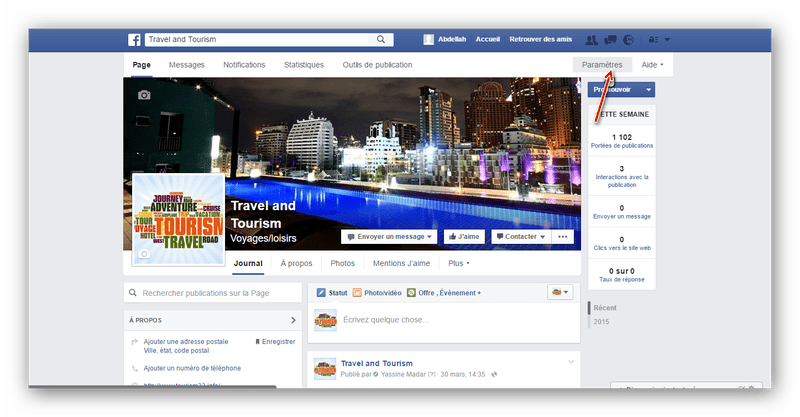
Task: Open the friend requests icon
Action: pos(591,39)
